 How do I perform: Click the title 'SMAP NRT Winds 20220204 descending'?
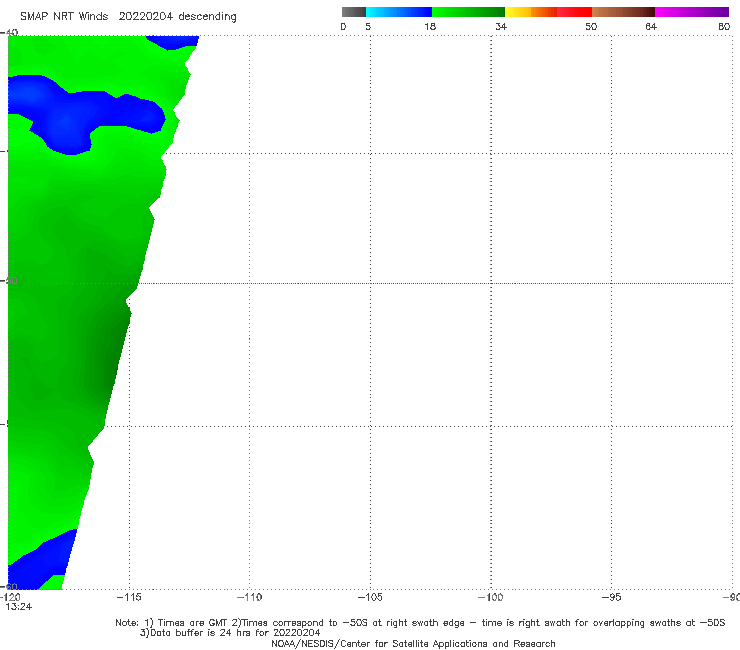pos(128,17)
